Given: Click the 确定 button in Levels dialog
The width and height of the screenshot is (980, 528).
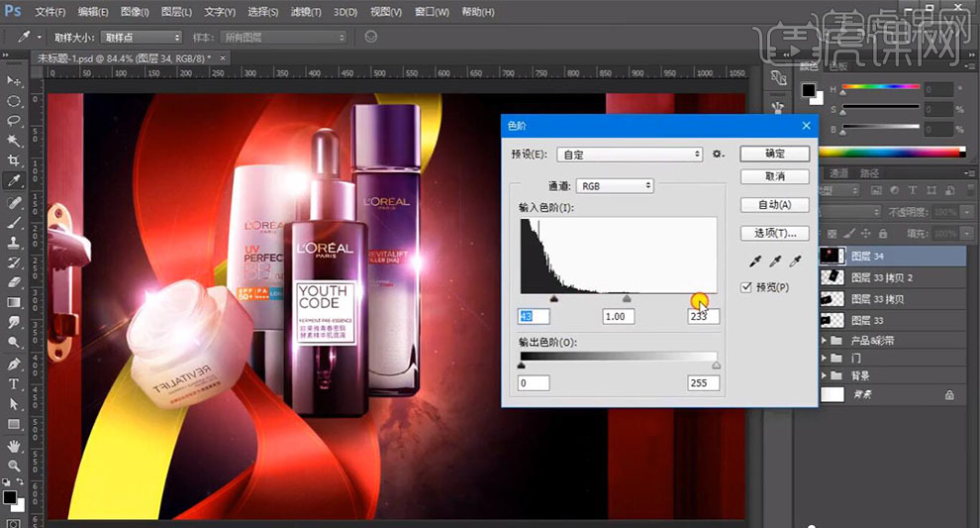Looking at the screenshot, I should pyautogui.click(x=774, y=154).
